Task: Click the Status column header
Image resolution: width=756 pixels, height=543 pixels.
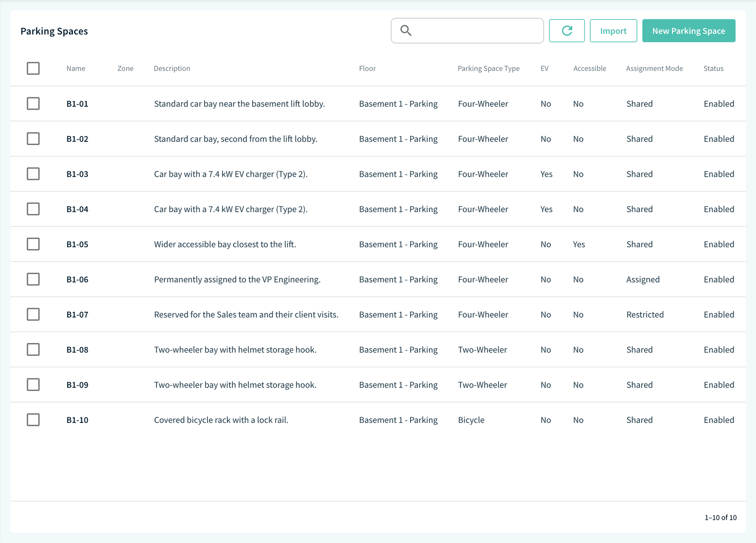Action: (713, 69)
